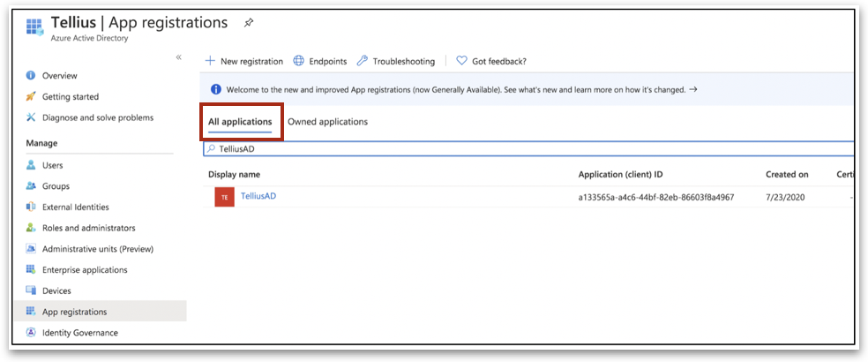Click the Getting started rocket icon
The height and width of the screenshot is (362, 868).
click(x=31, y=96)
